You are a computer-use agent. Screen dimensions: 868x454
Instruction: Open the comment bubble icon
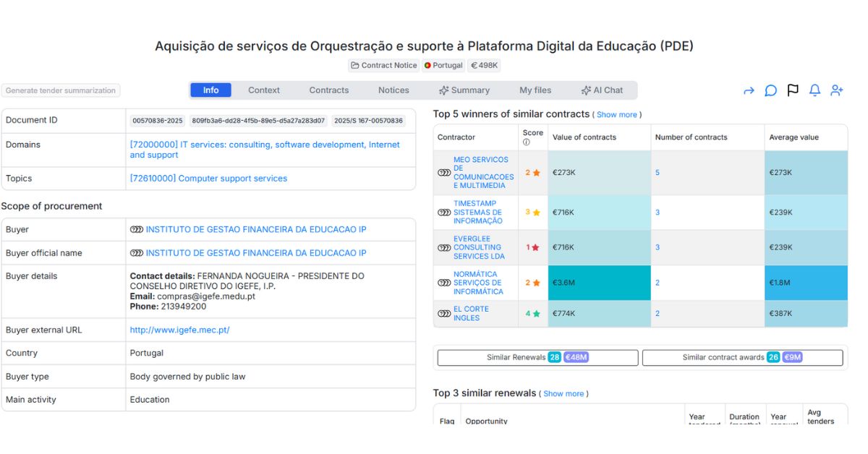tap(771, 90)
